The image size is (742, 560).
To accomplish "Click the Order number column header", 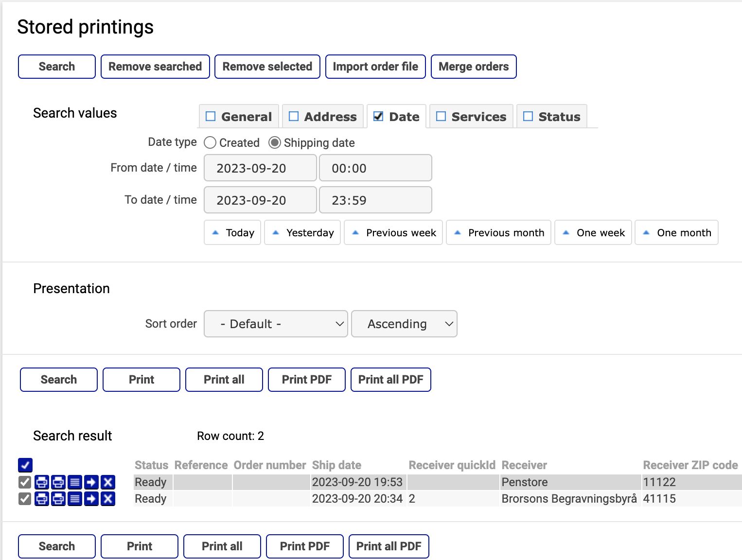I will (270, 465).
